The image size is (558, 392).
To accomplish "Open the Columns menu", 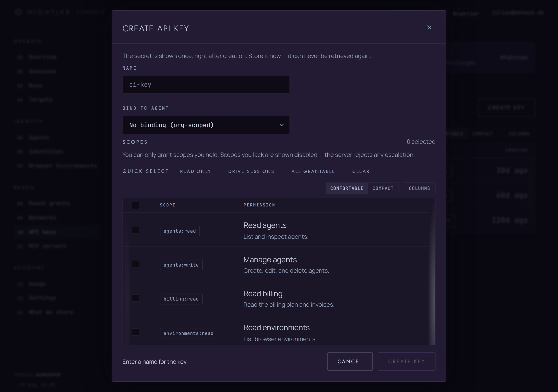I will coord(419,188).
